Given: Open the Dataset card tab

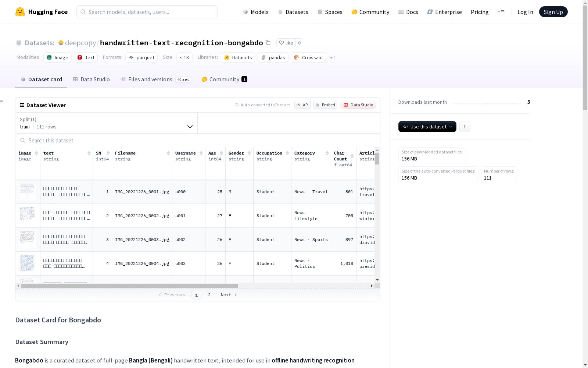Looking at the screenshot, I should pos(41,79).
